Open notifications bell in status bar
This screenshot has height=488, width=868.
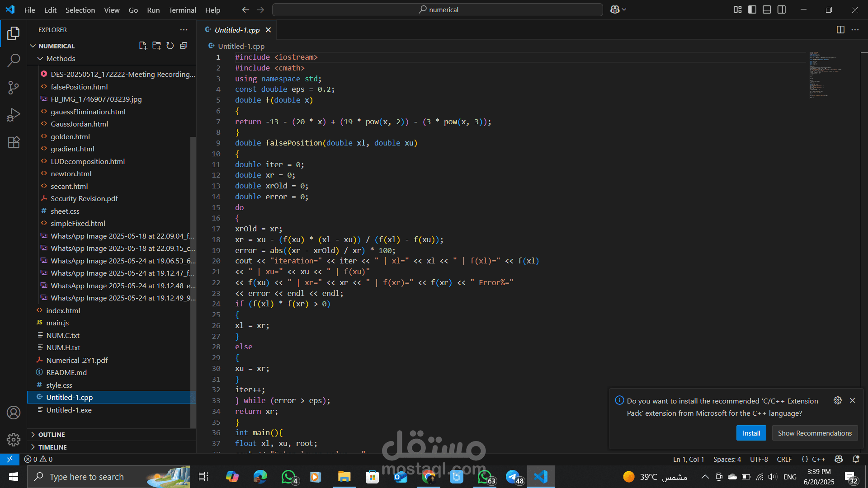[x=856, y=459]
